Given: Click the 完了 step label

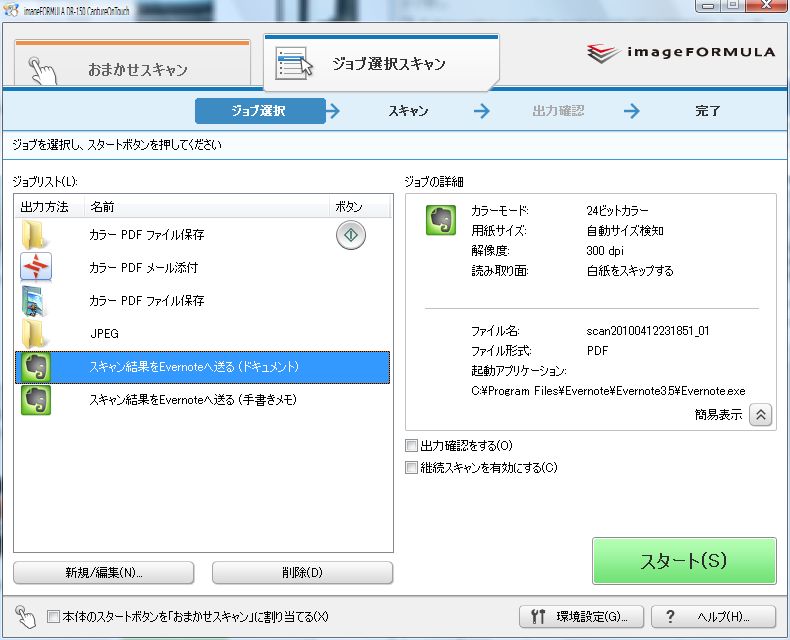Looking at the screenshot, I should click(x=707, y=111).
